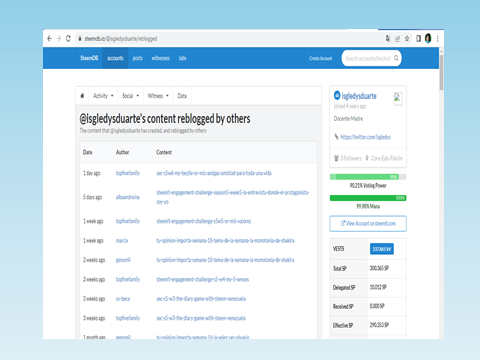Viewport: 480px width, 360px height.
Task: Open the SteemDB home link
Action: click(89, 58)
